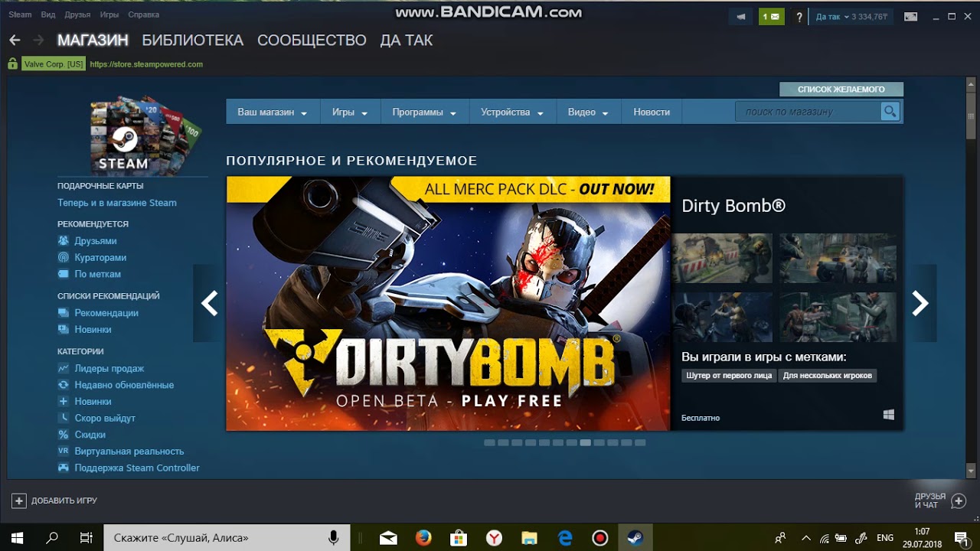This screenshot has width=980, height=551.
Task: Open Firefox from the taskbar
Action: click(x=423, y=538)
